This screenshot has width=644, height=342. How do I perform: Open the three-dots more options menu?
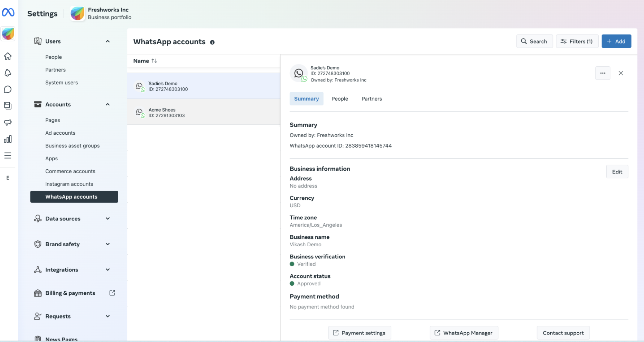603,73
